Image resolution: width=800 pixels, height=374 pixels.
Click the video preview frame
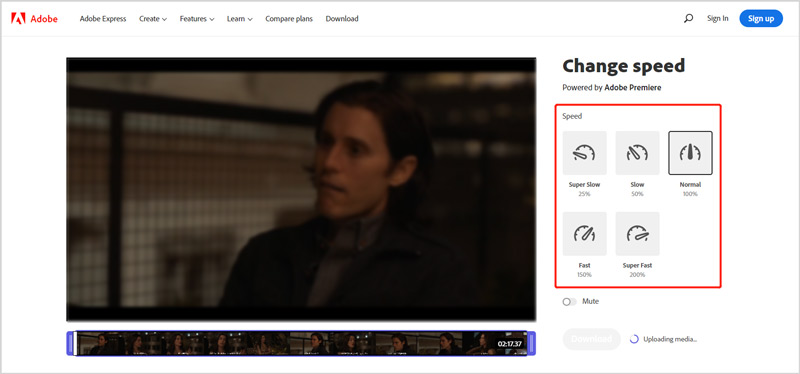(301, 189)
